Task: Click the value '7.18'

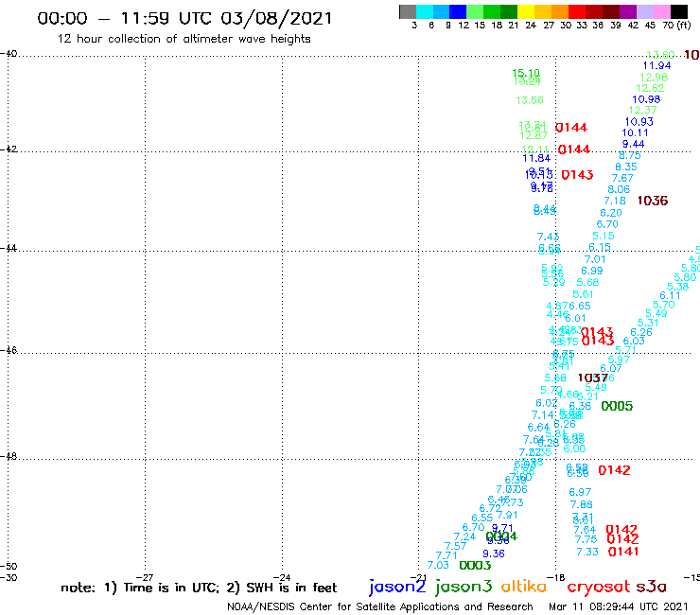Action: (x=615, y=201)
